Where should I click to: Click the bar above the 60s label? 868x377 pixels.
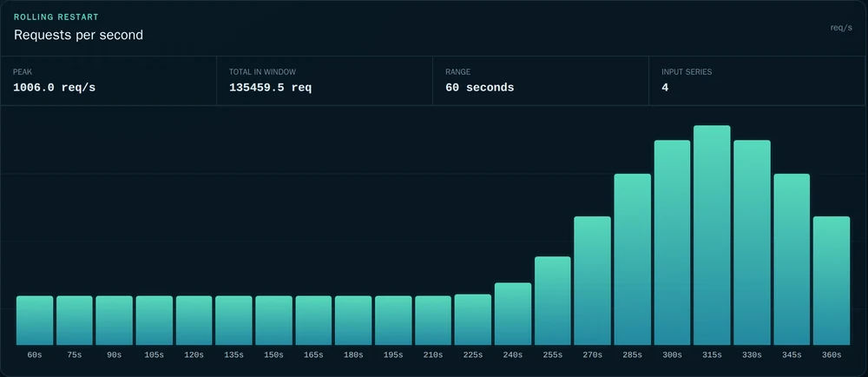point(35,321)
